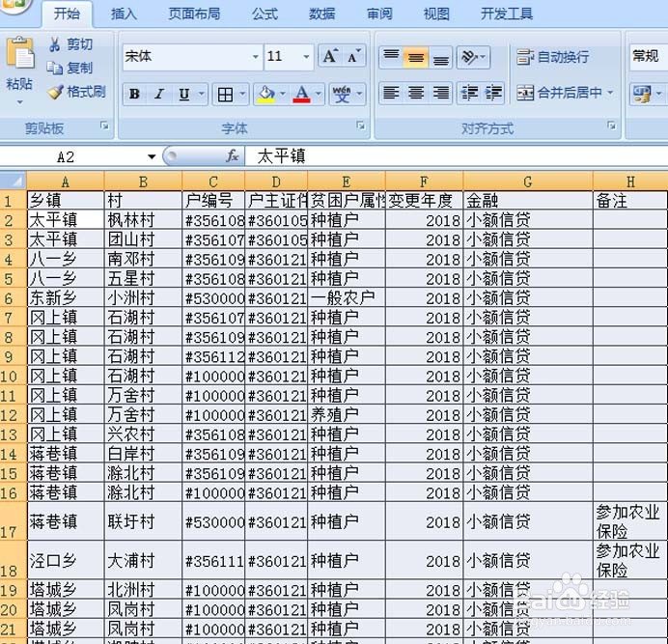This screenshot has width=668, height=644.
Task: Select column A header
Action: [x=66, y=182]
